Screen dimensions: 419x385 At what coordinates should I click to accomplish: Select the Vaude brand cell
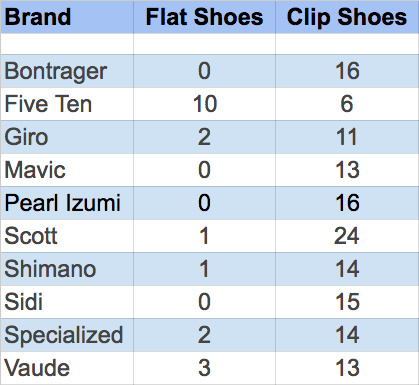tap(67, 368)
